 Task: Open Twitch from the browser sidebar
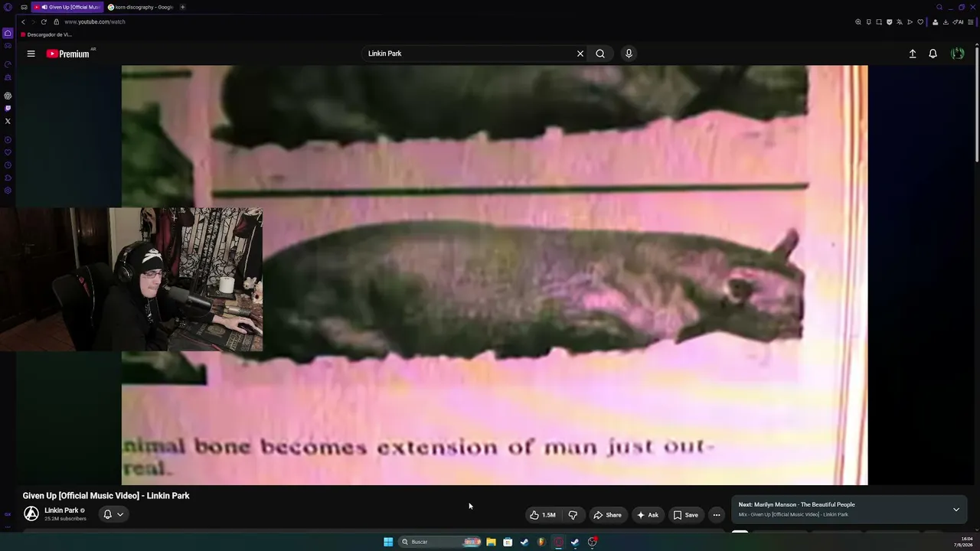(x=8, y=108)
